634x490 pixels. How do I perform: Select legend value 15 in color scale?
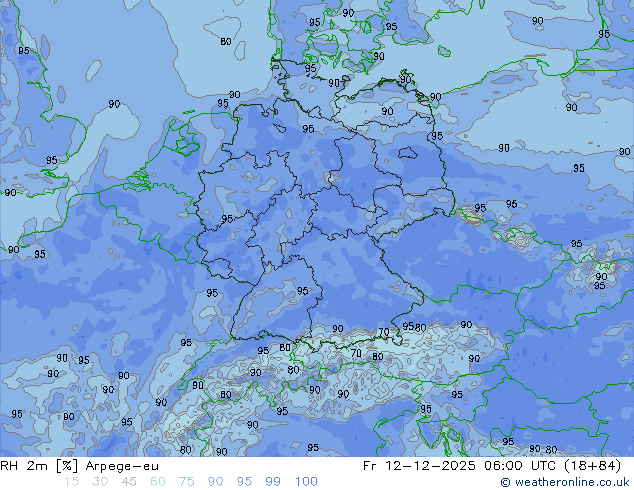tap(71, 482)
